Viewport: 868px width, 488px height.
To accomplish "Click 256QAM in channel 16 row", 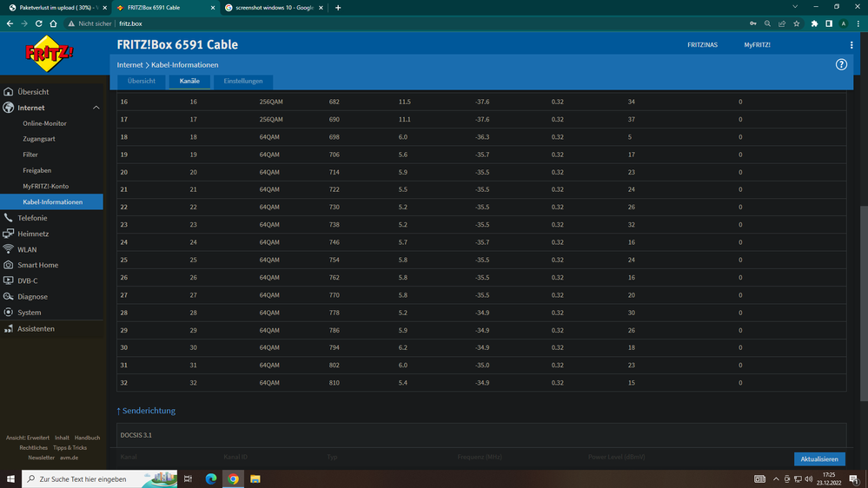I will point(271,102).
